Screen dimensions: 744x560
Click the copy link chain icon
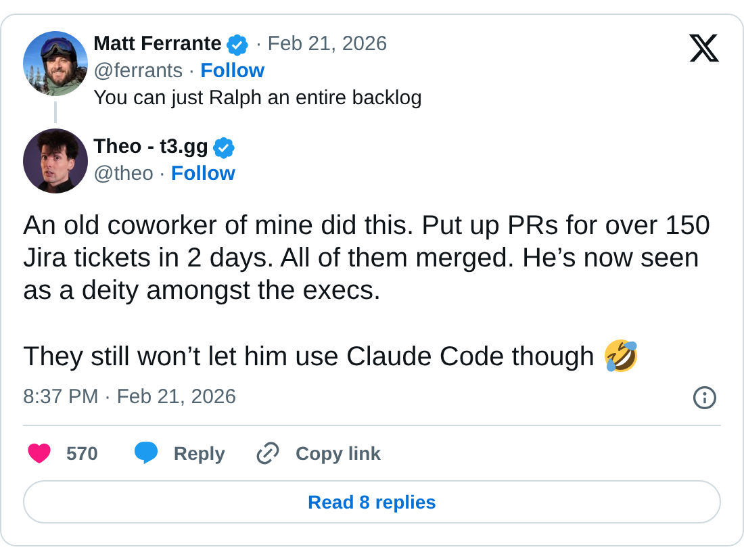268,453
